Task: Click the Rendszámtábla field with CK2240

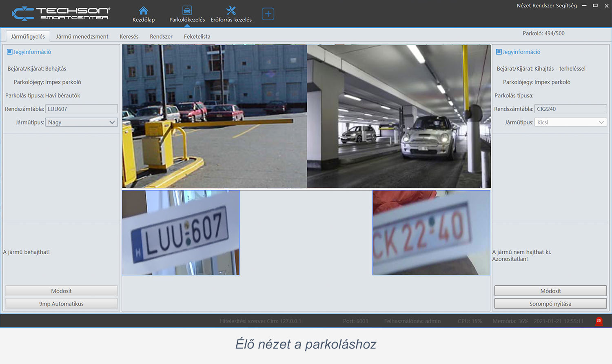Action: pos(570,109)
